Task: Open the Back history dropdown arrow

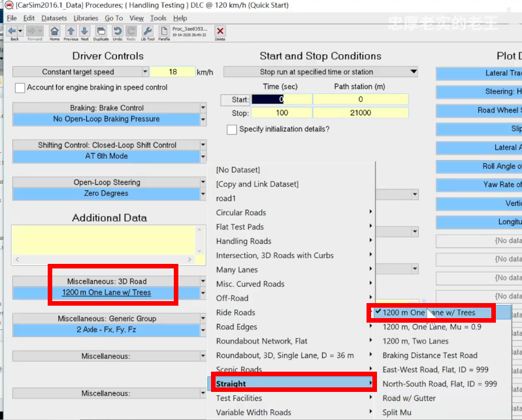Action: click(x=20, y=31)
